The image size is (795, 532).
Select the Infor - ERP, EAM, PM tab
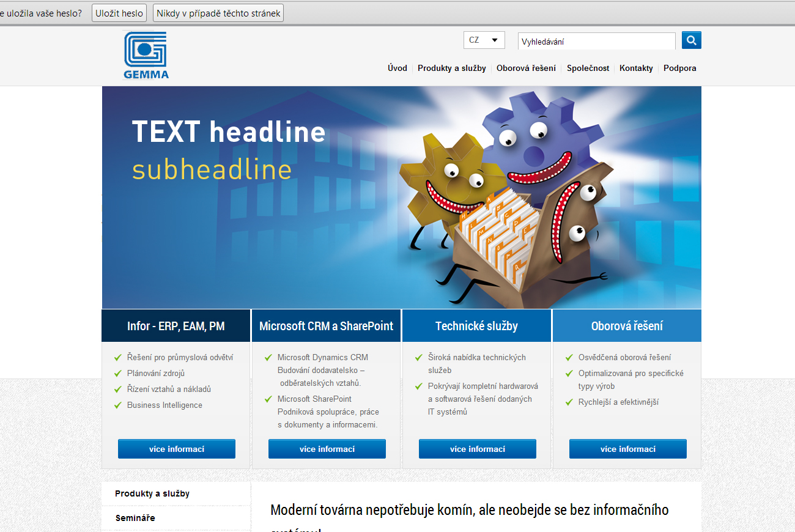pyautogui.click(x=176, y=326)
